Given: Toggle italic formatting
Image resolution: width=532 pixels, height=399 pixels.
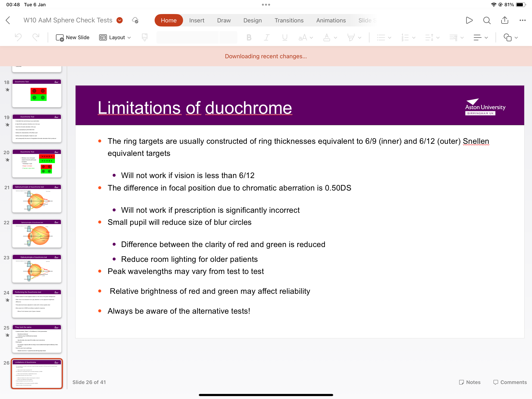Looking at the screenshot, I should 266,37.
